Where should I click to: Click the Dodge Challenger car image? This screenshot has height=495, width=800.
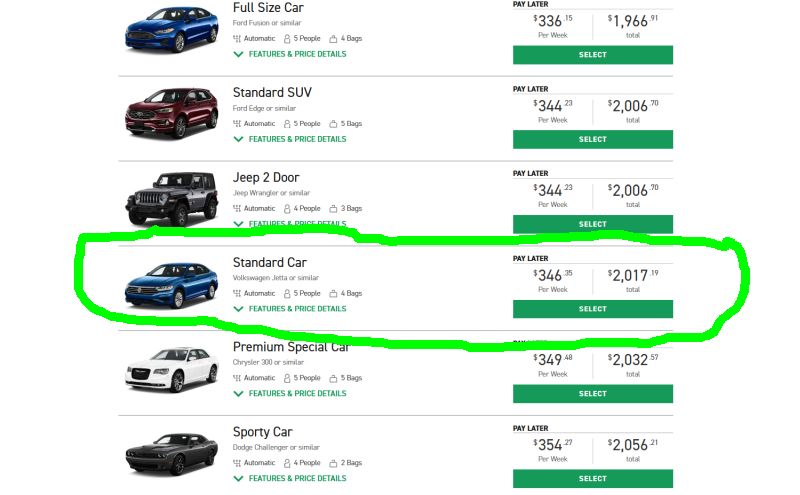coord(171,455)
